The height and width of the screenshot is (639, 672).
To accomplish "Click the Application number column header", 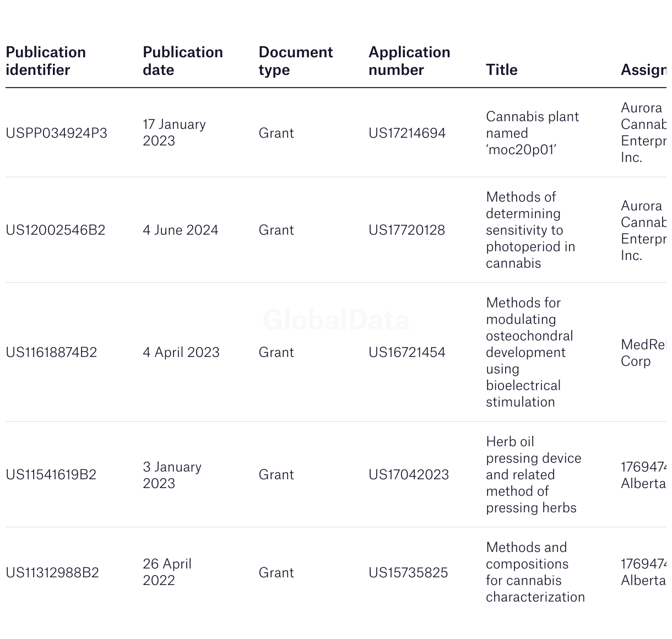I will pyautogui.click(x=409, y=61).
